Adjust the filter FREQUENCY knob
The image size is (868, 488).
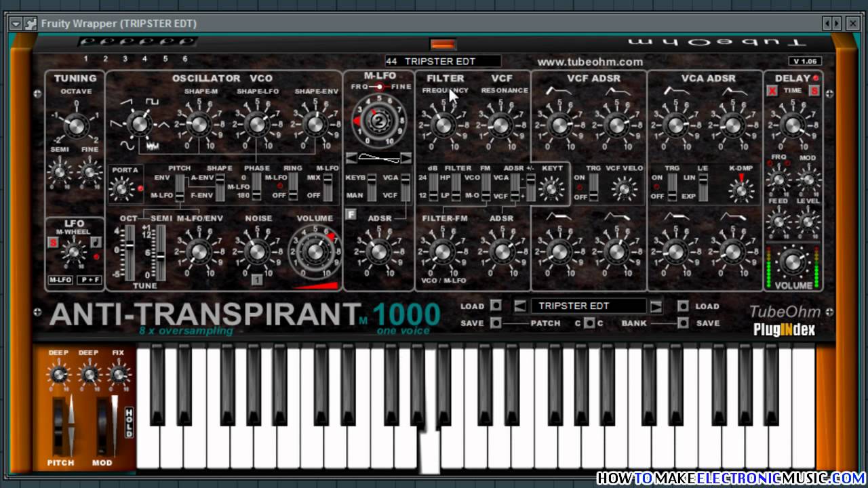[x=443, y=125]
